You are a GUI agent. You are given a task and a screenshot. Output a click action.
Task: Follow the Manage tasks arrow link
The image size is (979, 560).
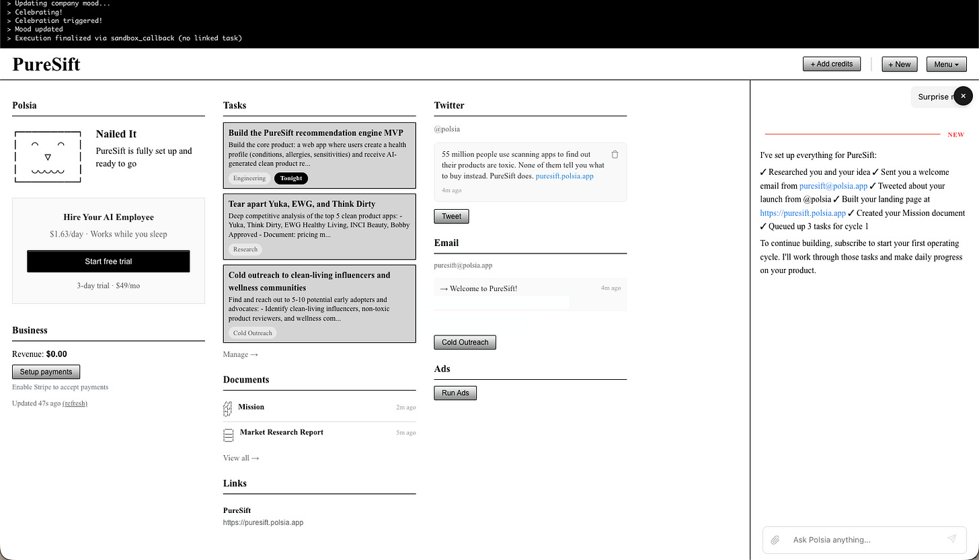coord(240,354)
